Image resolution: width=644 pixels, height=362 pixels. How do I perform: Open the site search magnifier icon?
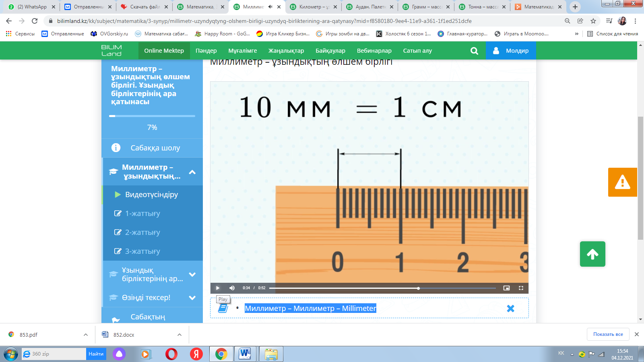(x=475, y=51)
